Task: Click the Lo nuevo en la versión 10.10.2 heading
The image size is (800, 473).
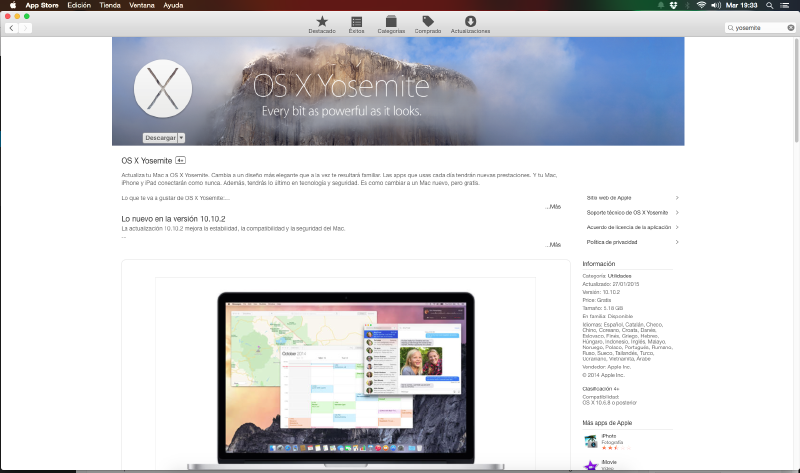Action: click(x=173, y=219)
